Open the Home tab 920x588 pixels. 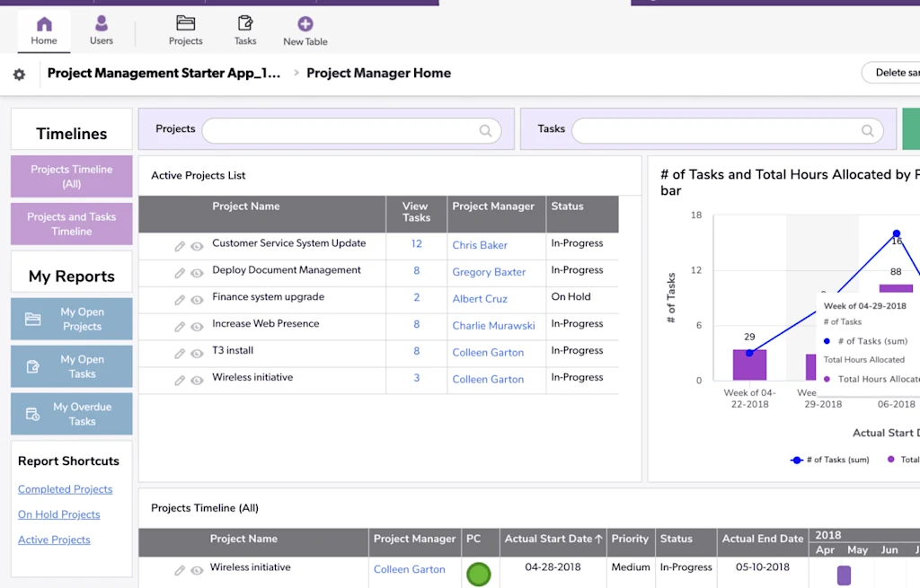[x=44, y=31]
